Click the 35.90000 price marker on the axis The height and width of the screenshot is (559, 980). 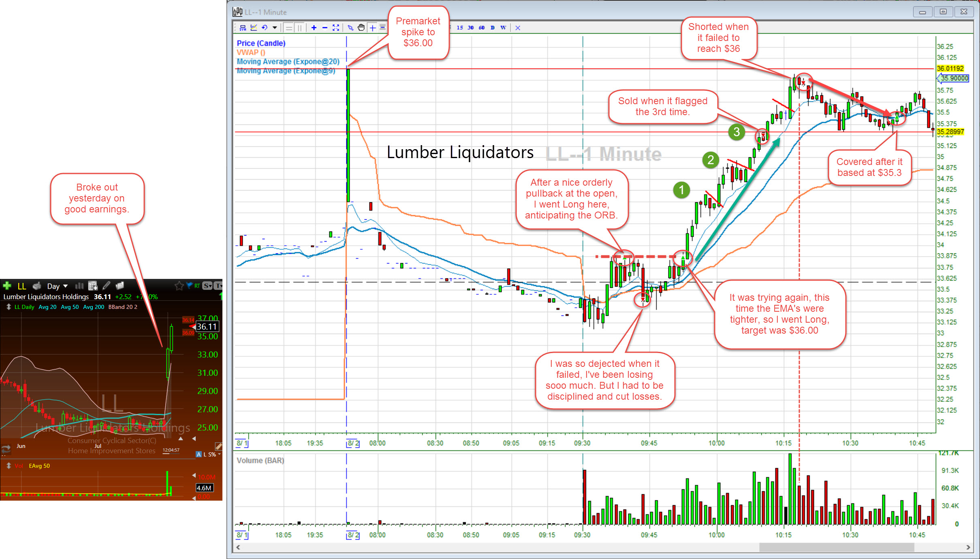(x=954, y=78)
